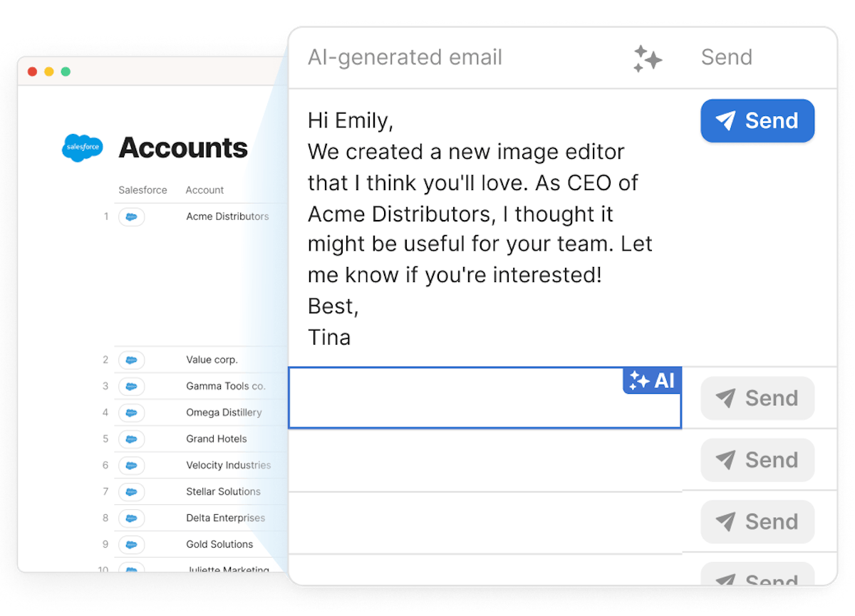Select the Omega Distillery account
The image size is (855, 616).
point(224,412)
